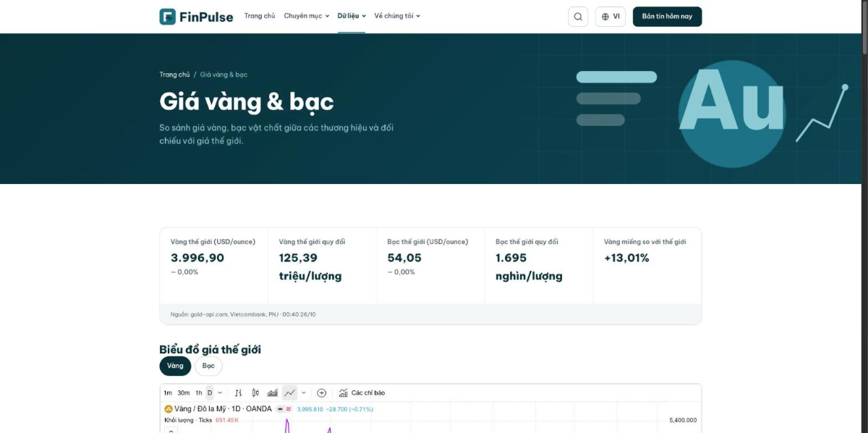
Task: Click the collapse arrow under Khối lượng
Action: click(x=171, y=430)
